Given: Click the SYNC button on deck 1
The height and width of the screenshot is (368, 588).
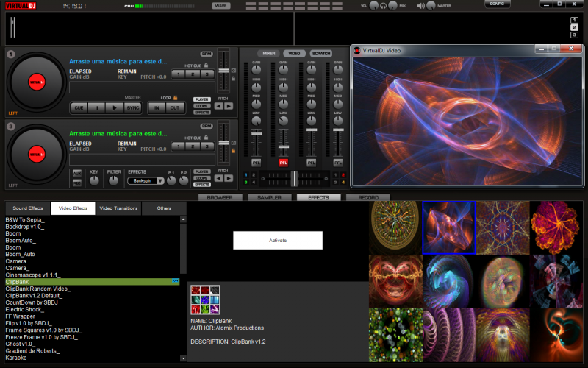Looking at the screenshot, I should tap(133, 107).
